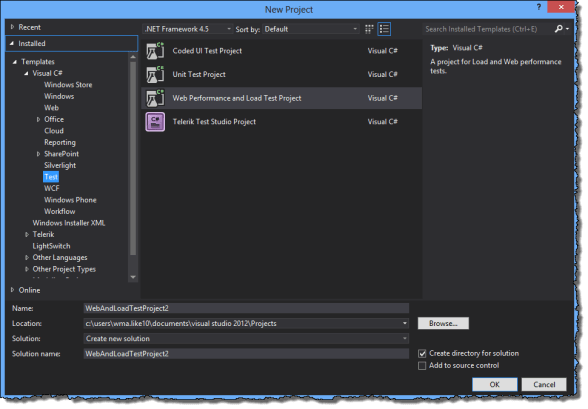This screenshot has width=588, height=409.
Task: Select Telerik Test Studio Project name
Action: tap(214, 121)
